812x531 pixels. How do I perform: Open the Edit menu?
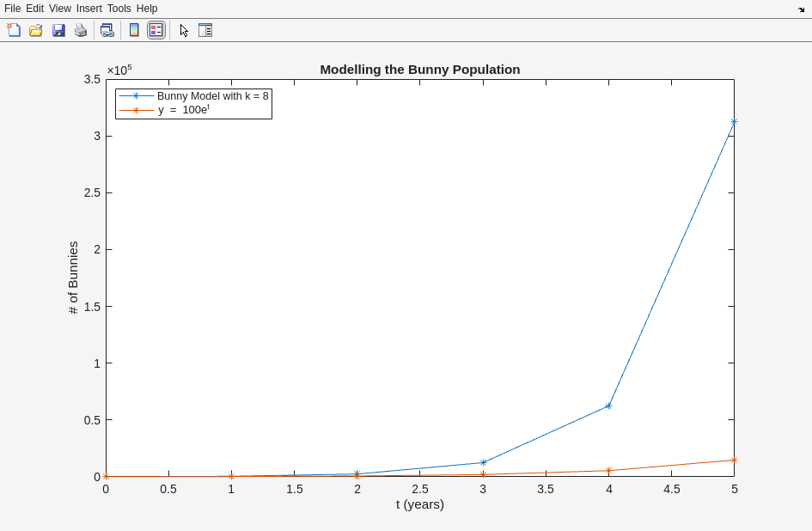(x=34, y=9)
